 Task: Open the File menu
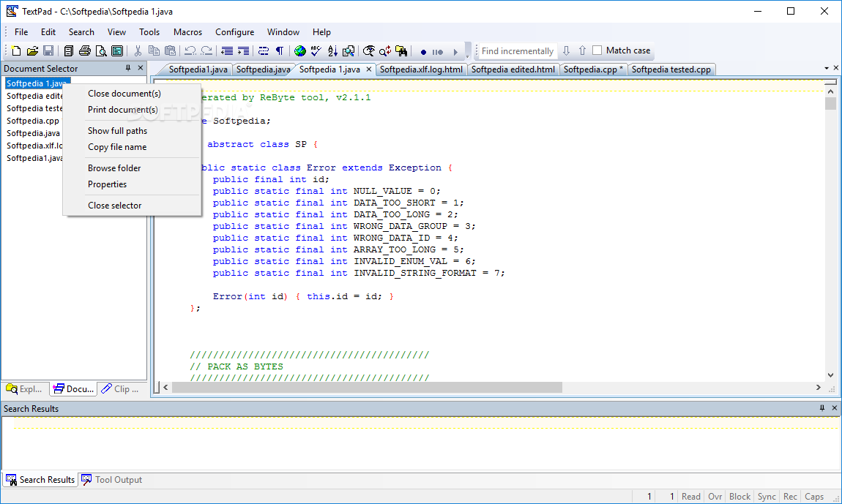point(21,32)
